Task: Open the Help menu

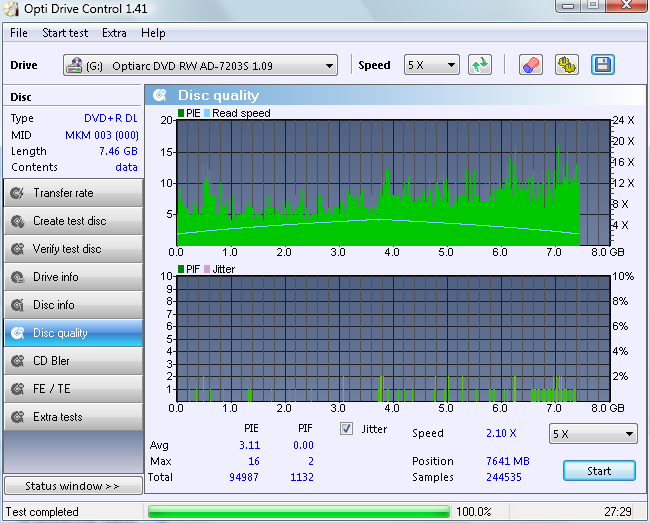Action: coord(153,33)
